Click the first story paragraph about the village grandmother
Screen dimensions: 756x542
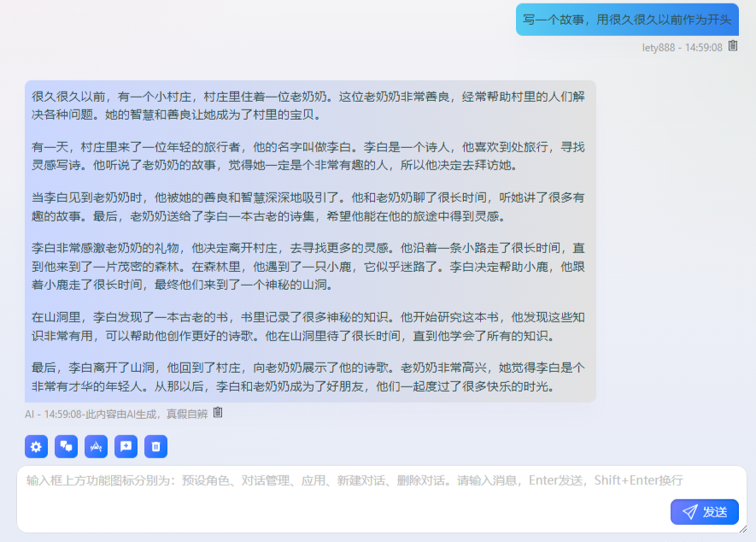point(308,105)
